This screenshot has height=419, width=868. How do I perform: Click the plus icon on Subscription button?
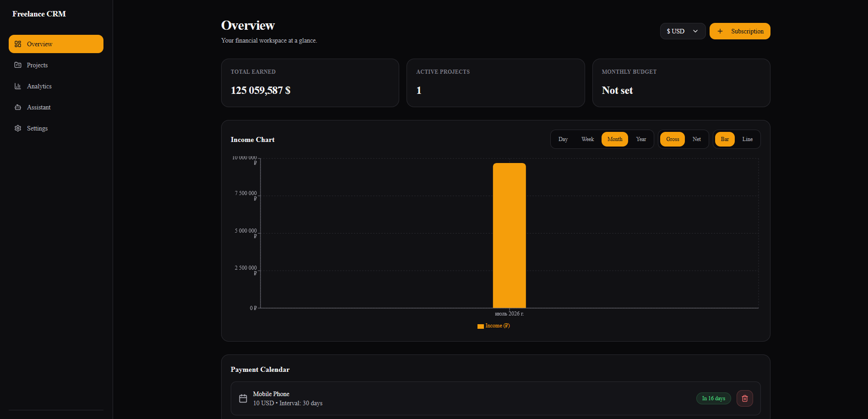pyautogui.click(x=720, y=31)
